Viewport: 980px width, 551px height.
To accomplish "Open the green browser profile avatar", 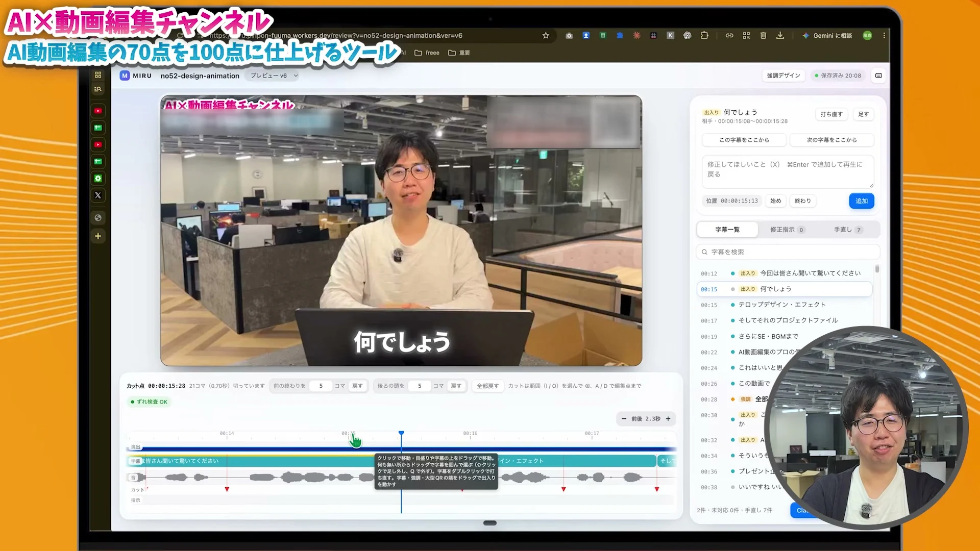I will click(x=867, y=35).
